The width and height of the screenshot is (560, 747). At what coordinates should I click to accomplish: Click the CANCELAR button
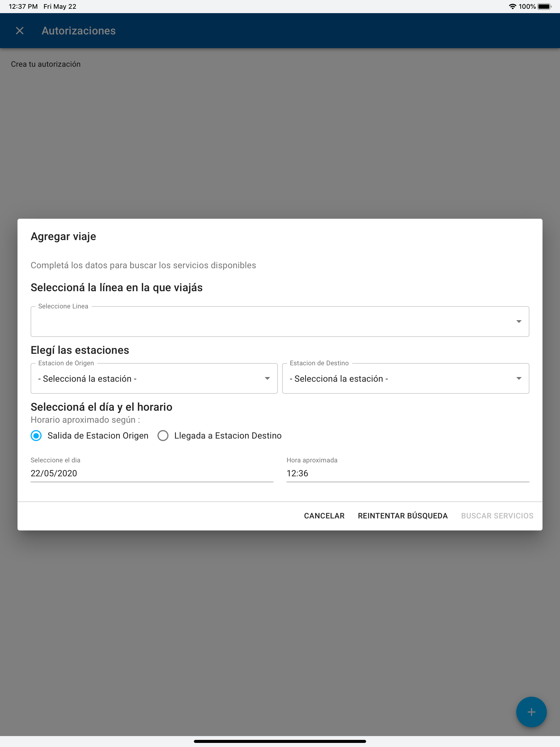(x=324, y=516)
